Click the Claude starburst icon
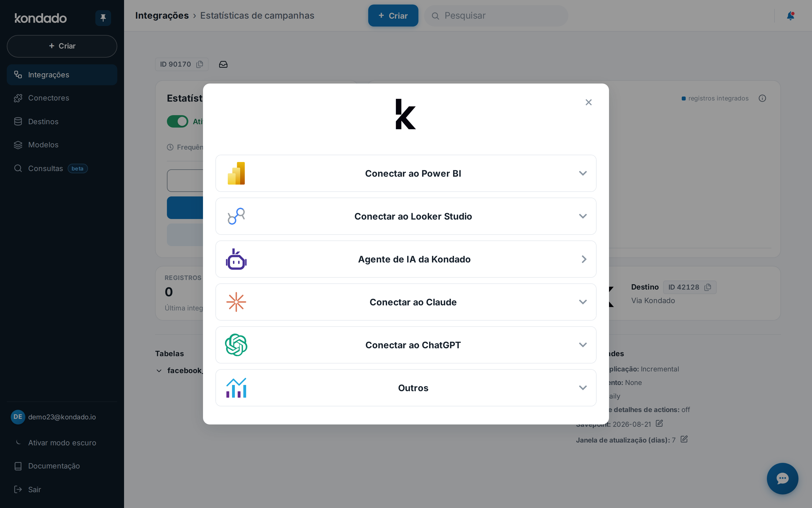The height and width of the screenshot is (508, 812). 236,302
